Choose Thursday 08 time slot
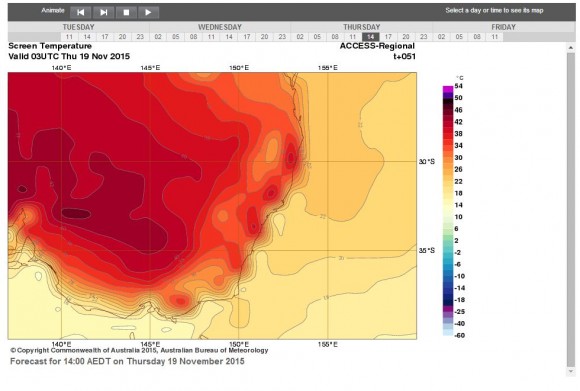The height and width of the screenshot is (391, 580). coord(335,37)
